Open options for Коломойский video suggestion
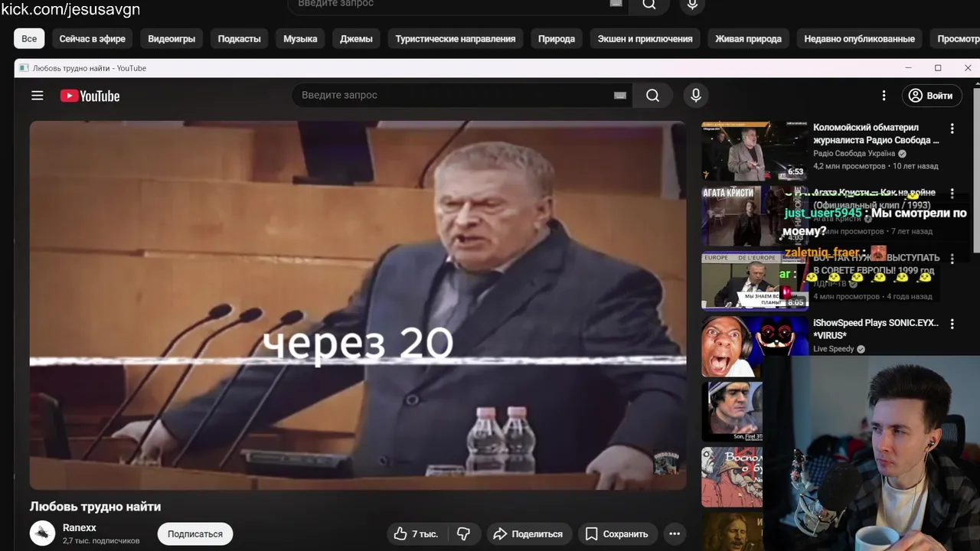Viewport: 980px width, 551px height. pyautogui.click(x=952, y=129)
